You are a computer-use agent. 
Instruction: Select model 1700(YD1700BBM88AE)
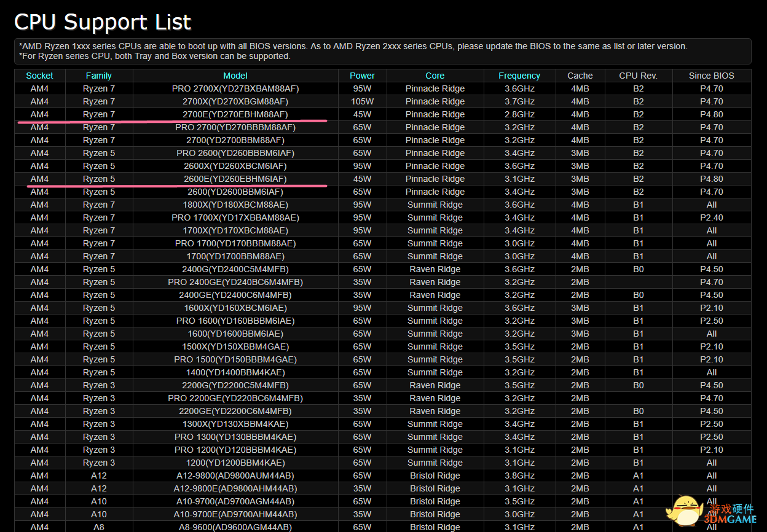coord(235,256)
